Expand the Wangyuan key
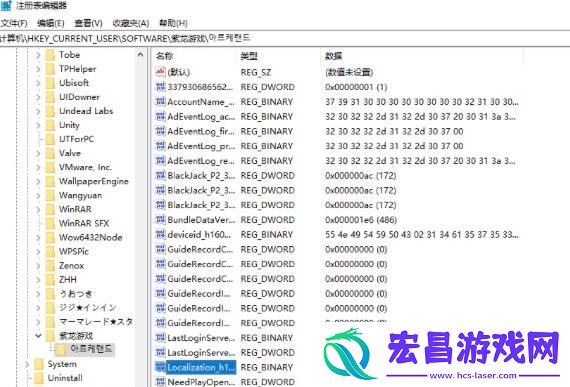Screen dimensions: 570x387 (x=38, y=195)
